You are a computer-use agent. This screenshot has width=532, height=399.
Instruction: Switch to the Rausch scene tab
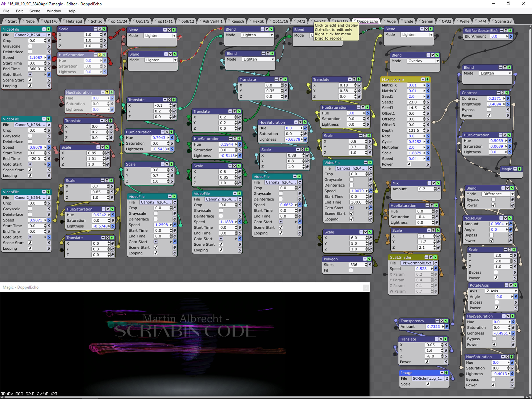click(x=238, y=21)
